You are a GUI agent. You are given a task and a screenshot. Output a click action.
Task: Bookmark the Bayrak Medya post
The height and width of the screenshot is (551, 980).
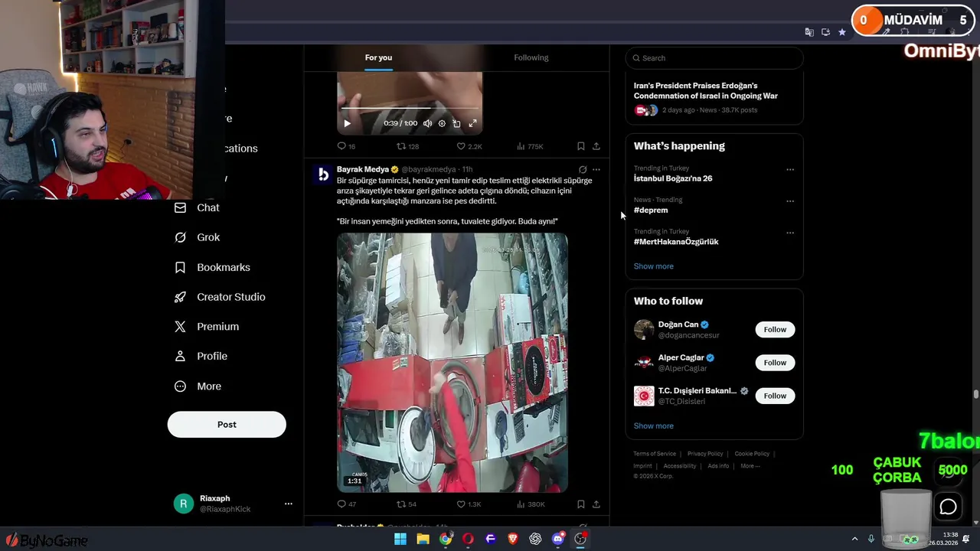pyautogui.click(x=580, y=504)
